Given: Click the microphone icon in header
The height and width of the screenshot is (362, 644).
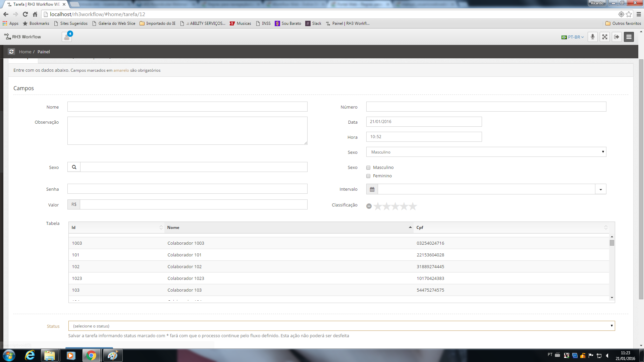Looking at the screenshot, I should (x=593, y=37).
